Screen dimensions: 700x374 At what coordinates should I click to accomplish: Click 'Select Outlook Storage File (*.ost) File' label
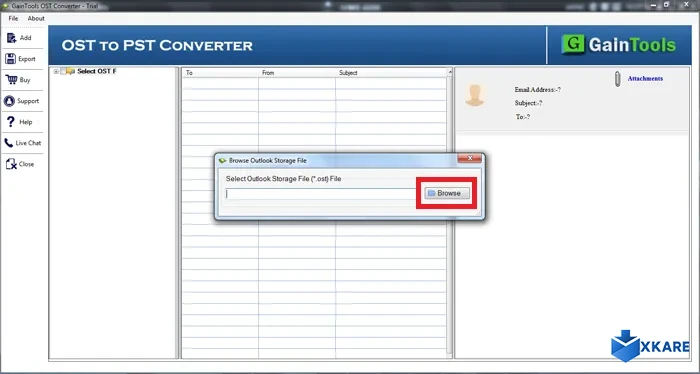point(283,179)
